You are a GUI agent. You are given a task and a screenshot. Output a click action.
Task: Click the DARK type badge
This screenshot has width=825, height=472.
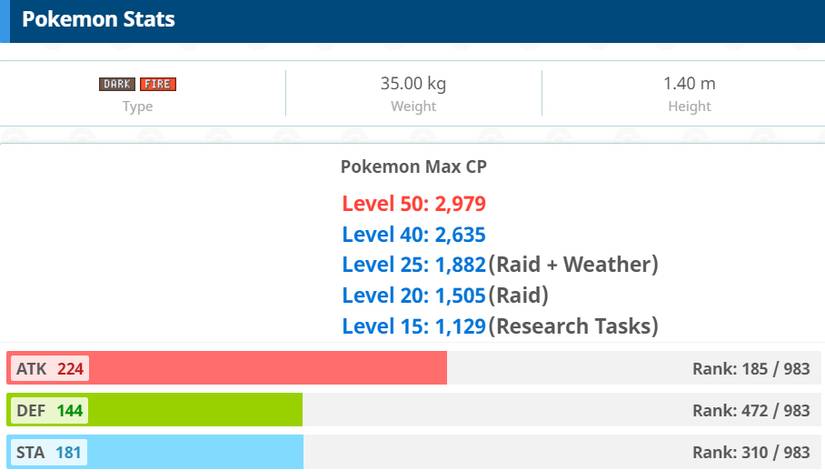(117, 84)
